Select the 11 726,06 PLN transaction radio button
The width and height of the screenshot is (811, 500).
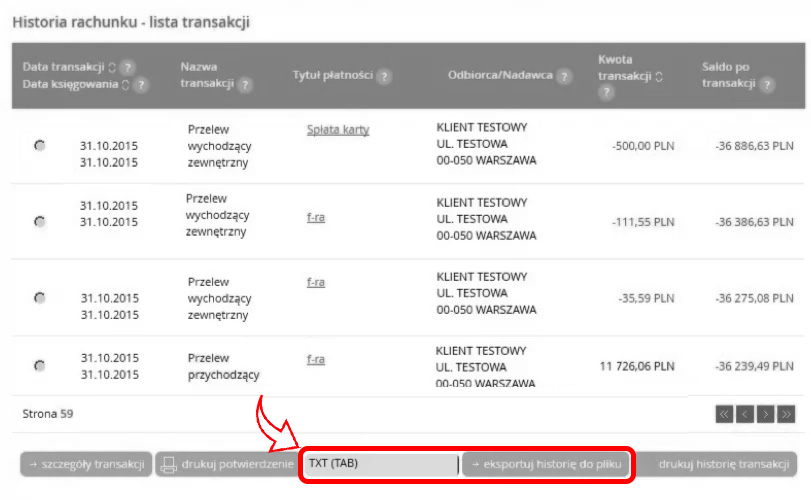coord(39,366)
